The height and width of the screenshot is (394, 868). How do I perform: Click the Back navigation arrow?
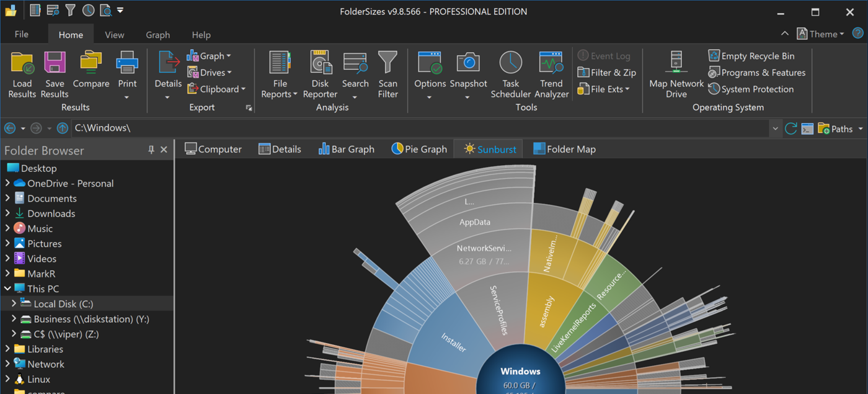coord(10,128)
